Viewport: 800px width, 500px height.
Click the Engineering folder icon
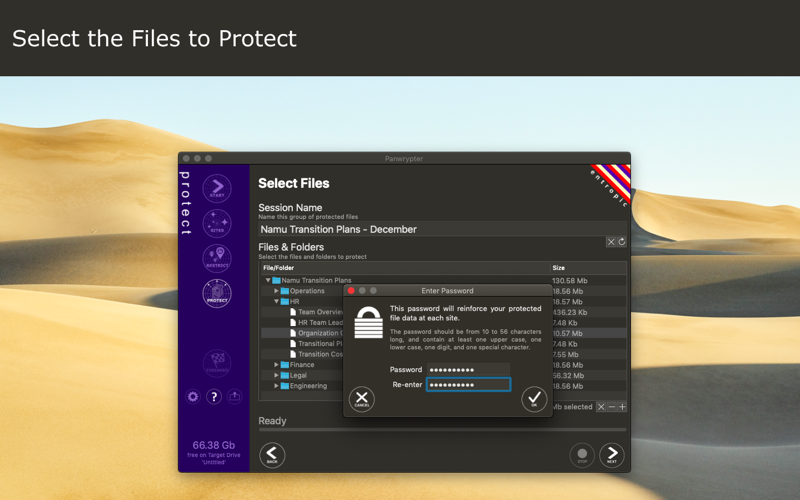285,386
